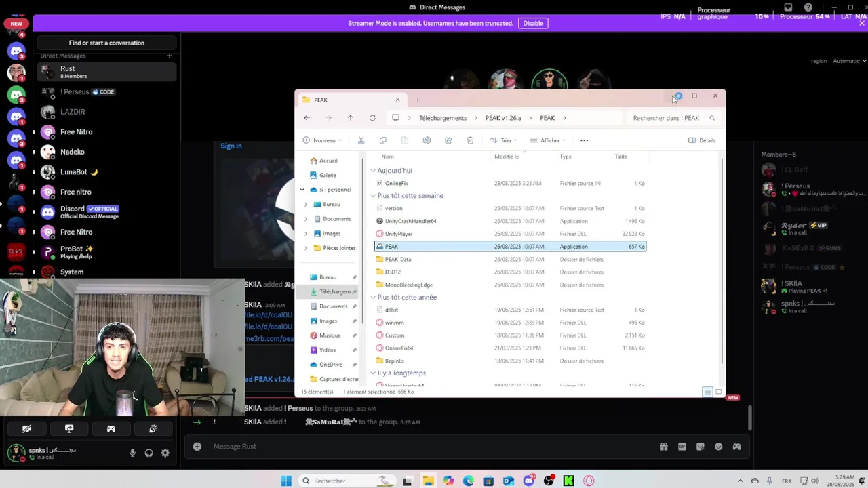This screenshot has width=868, height=488.
Task: Expand the Bureau node under si : personnel
Action: (x=306, y=204)
